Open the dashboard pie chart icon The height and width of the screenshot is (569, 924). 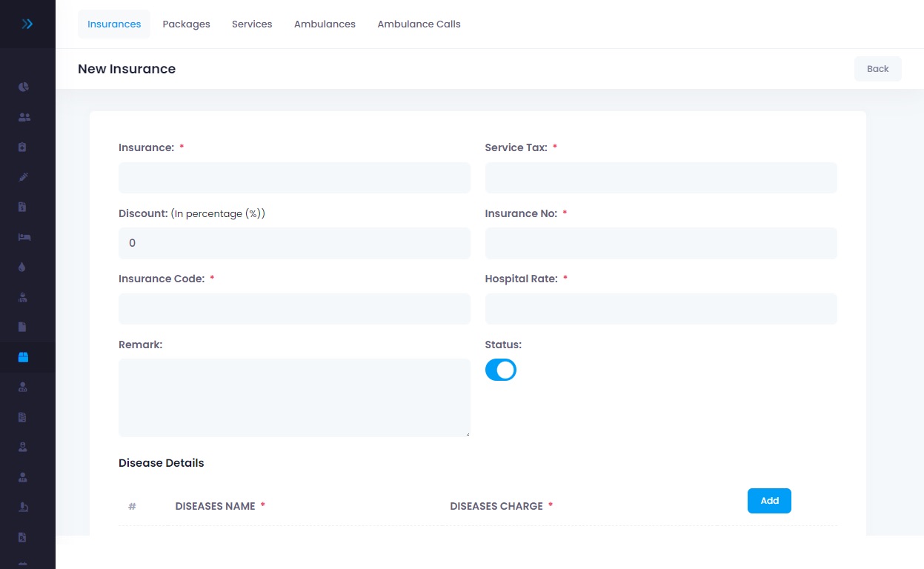coord(23,87)
